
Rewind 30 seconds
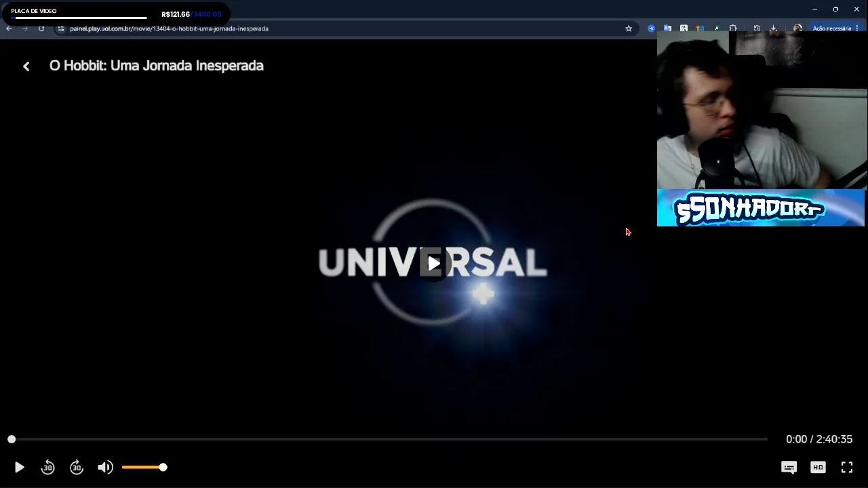pos(47,467)
